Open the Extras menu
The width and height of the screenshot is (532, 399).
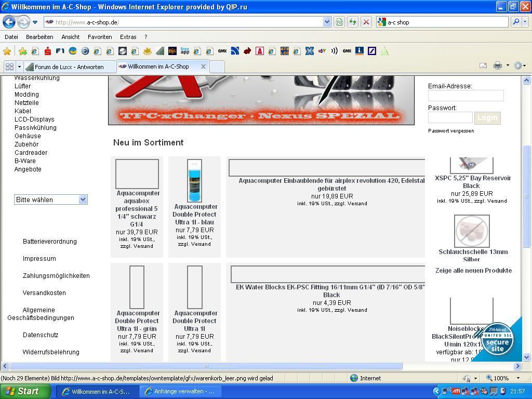(x=128, y=37)
